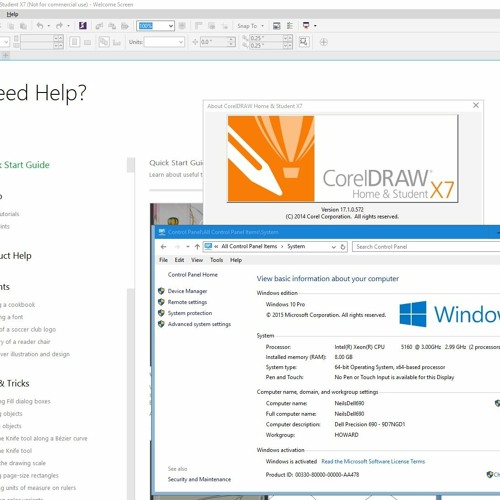Open the Device Manager link

(x=187, y=291)
